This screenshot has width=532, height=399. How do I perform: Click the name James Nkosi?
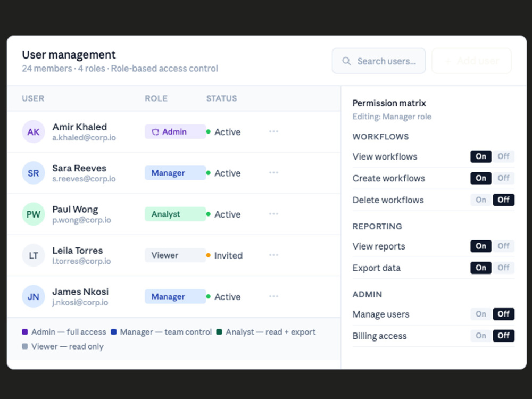pyautogui.click(x=80, y=292)
